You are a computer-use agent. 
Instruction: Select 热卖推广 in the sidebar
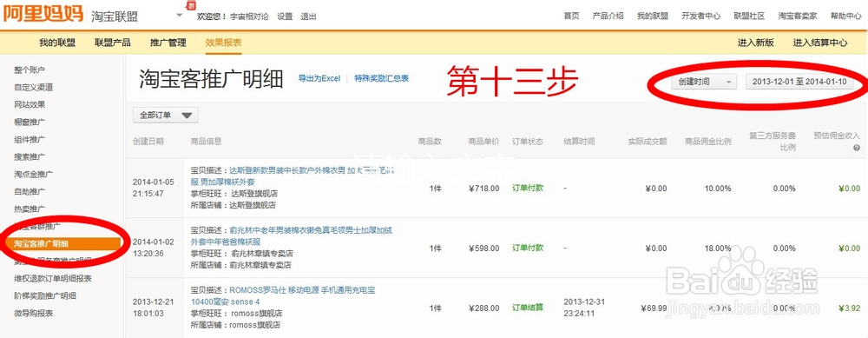pyautogui.click(x=30, y=209)
